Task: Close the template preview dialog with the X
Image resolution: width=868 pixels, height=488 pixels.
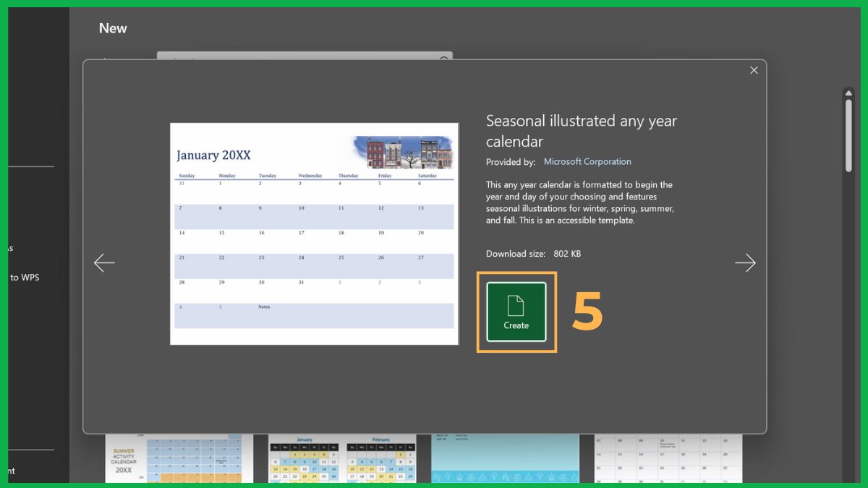Action: pyautogui.click(x=754, y=70)
